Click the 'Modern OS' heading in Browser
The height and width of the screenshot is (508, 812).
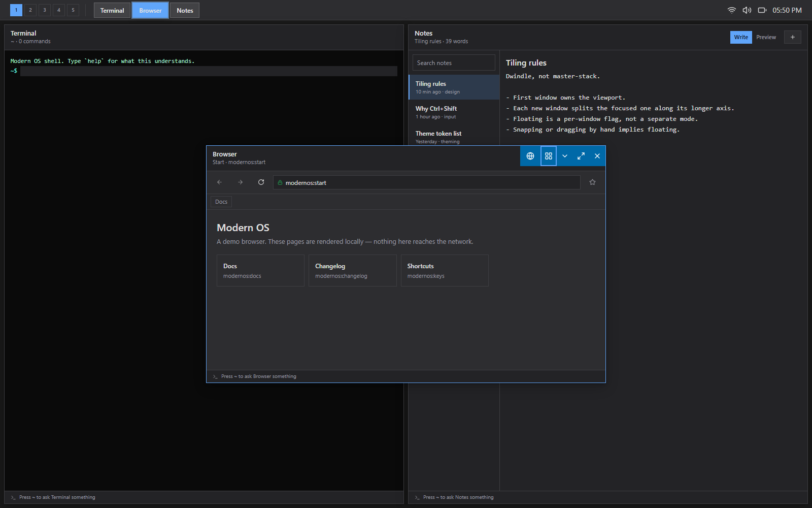tap(243, 228)
